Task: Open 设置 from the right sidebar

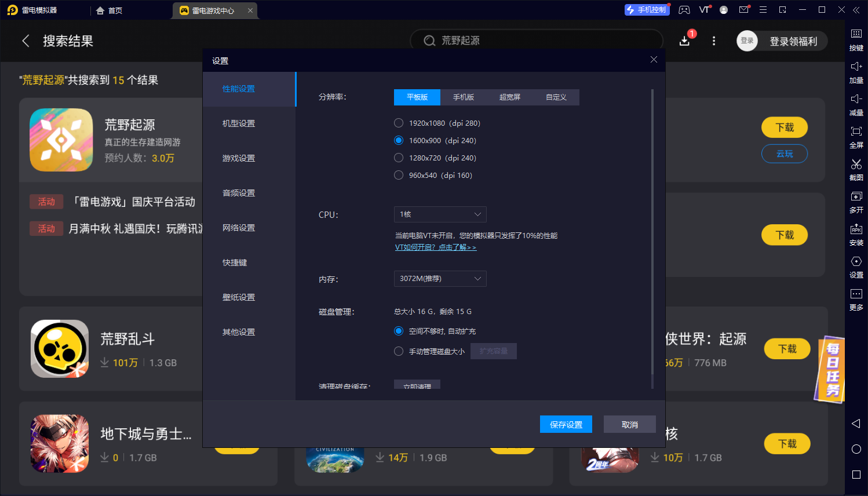Action: coord(856,261)
